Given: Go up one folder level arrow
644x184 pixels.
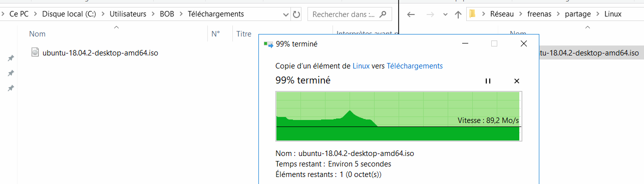Looking at the screenshot, I should pyautogui.click(x=458, y=14).
